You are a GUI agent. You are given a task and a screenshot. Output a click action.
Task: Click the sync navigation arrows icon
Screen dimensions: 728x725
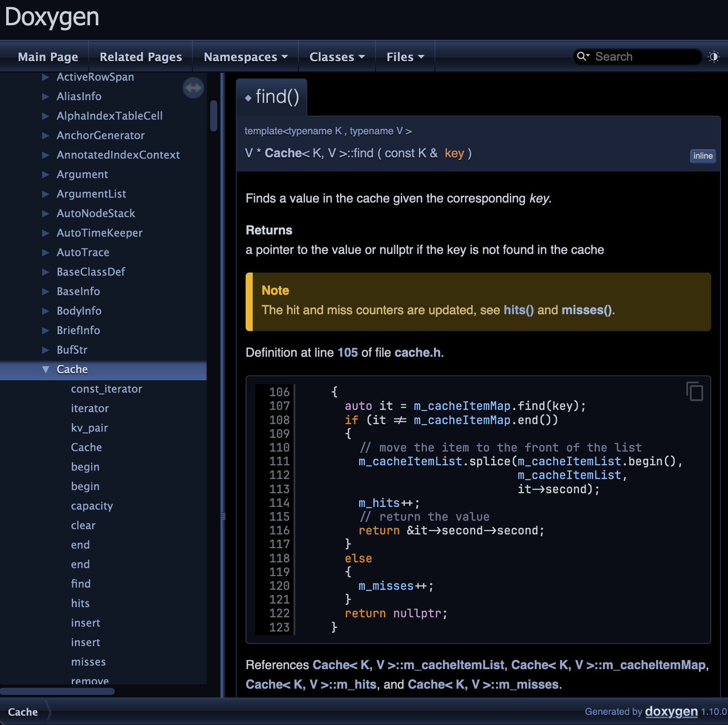(x=193, y=88)
